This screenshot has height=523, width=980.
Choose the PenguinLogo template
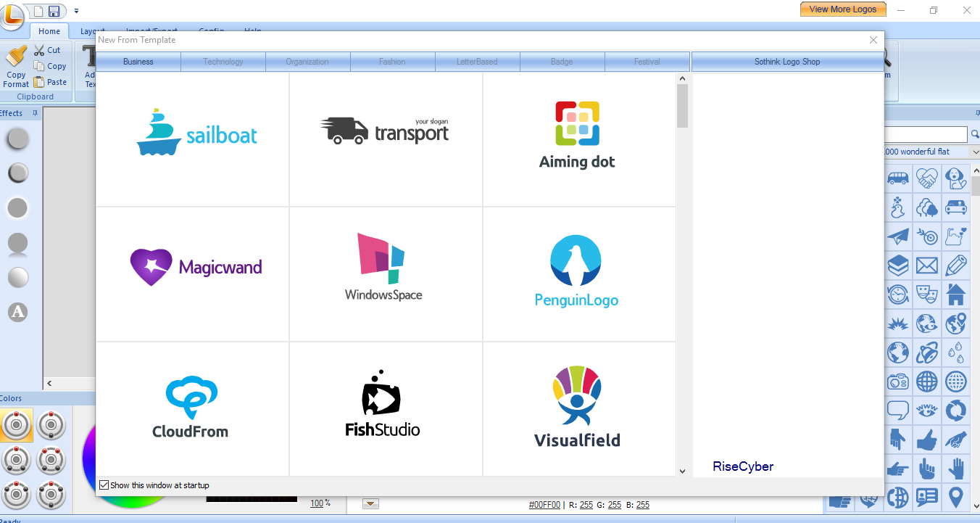coord(580,274)
